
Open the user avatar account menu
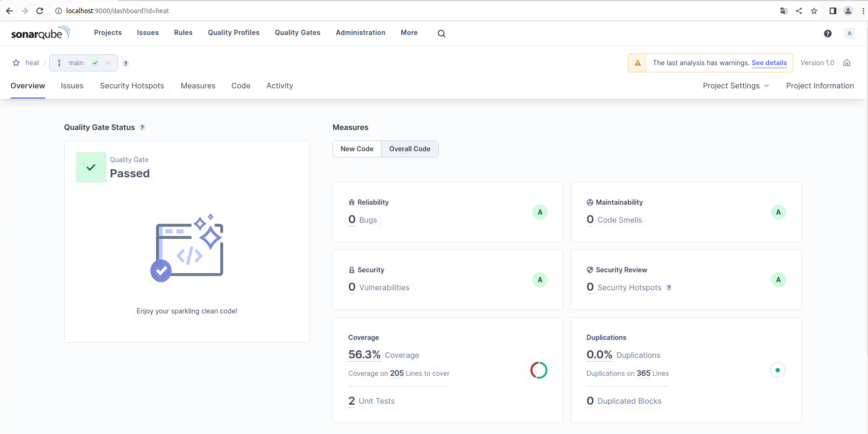pyautogui.click(x=849, y=34)
